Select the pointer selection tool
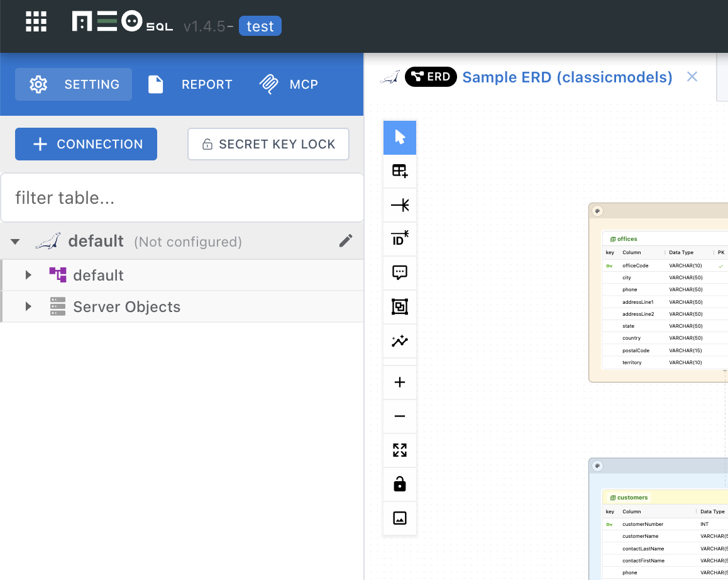The height and width of the screenshot is (580, 728). [x=400, y=138]
